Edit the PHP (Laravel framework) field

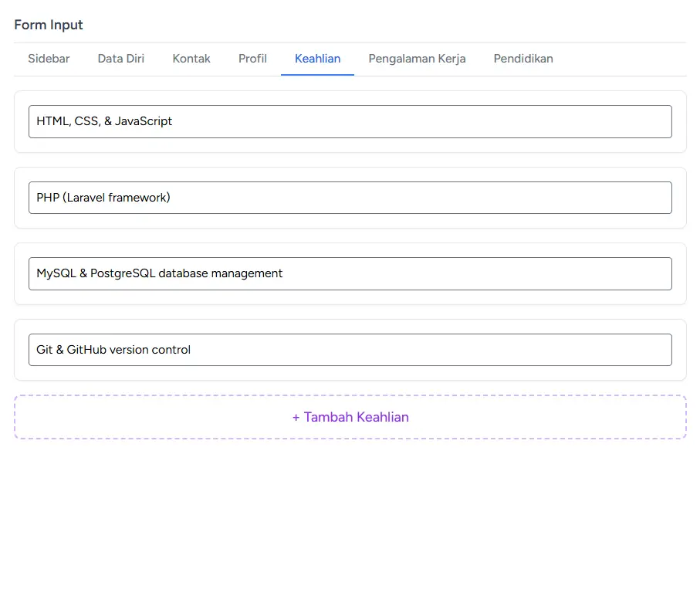coord(350,198)
